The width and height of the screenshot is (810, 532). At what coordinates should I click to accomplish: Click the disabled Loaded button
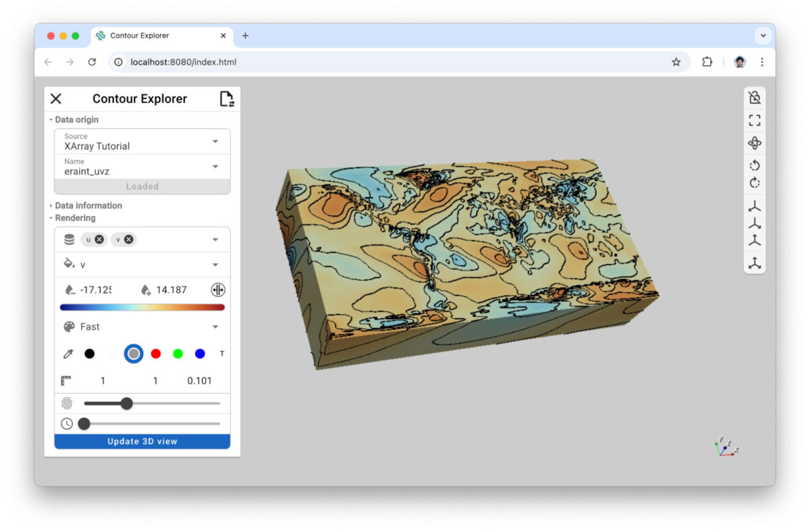pos(142,186)
